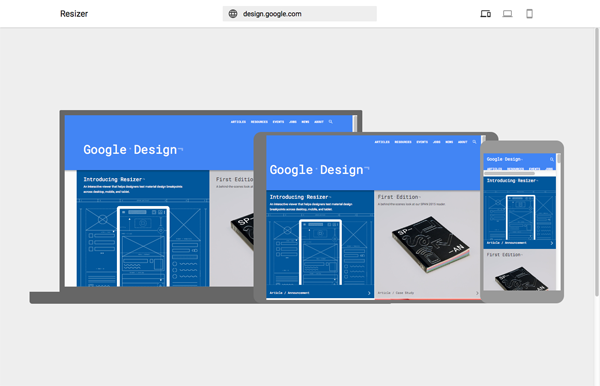The height and width of the screenshot is (386, 600).
Task: Open ARTICLES in tablet preview nav
Action: 382,142
